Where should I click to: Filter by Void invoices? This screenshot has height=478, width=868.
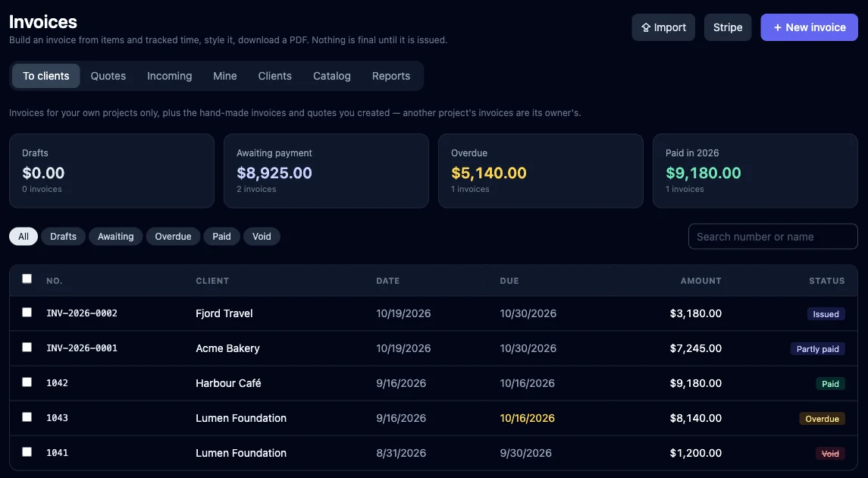[x=262, y=237]
